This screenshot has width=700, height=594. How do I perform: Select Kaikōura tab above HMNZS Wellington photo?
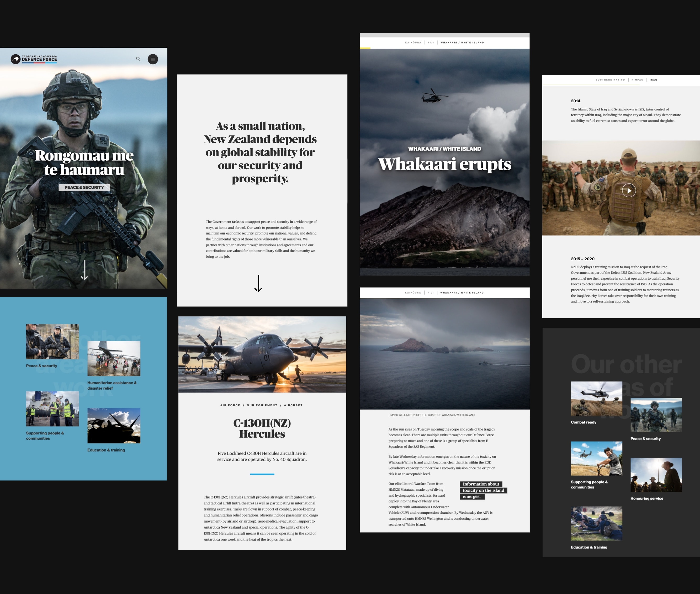pyautogui.click(x=413, y=293)
